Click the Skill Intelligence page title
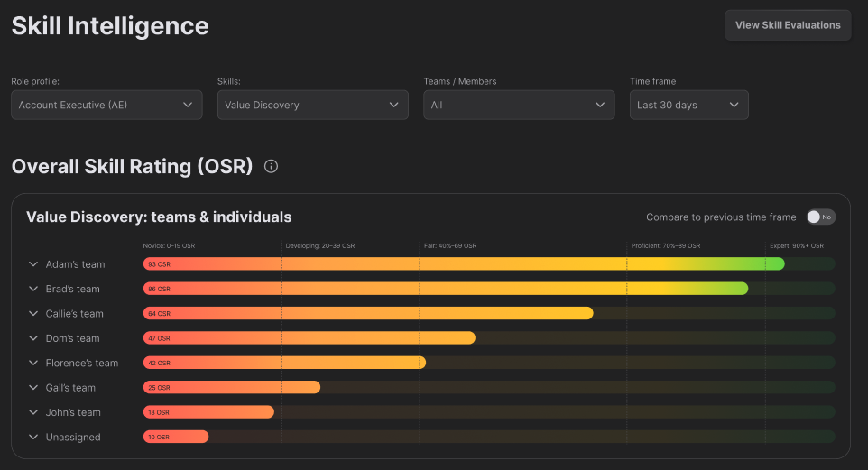The width and height of the screenshot is (868, 470). 110,25
